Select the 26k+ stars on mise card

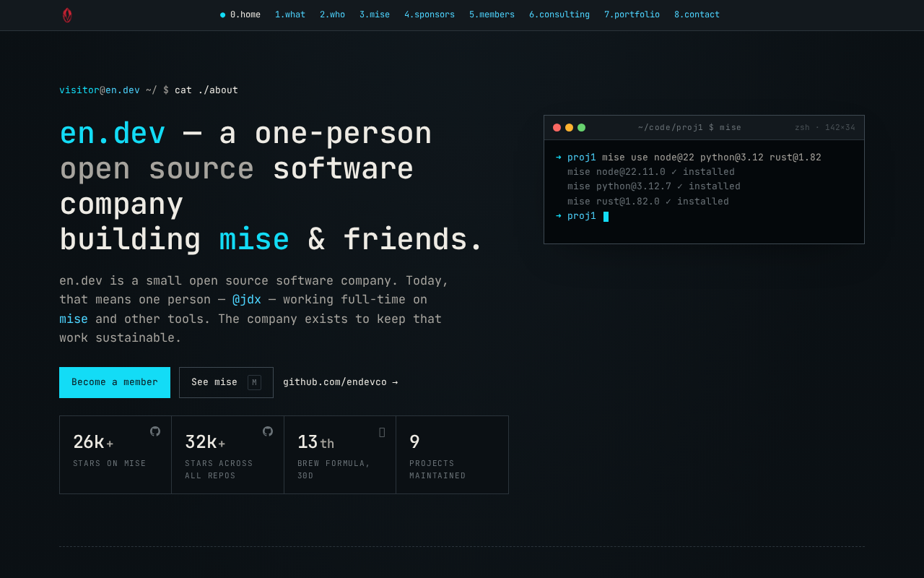tap(115, 454)
